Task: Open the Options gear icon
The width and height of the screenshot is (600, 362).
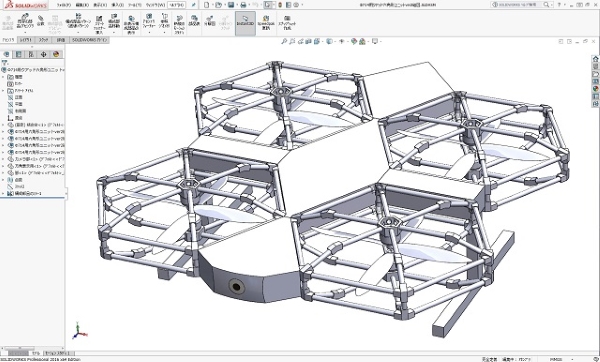Action: [x=296, y=5]
